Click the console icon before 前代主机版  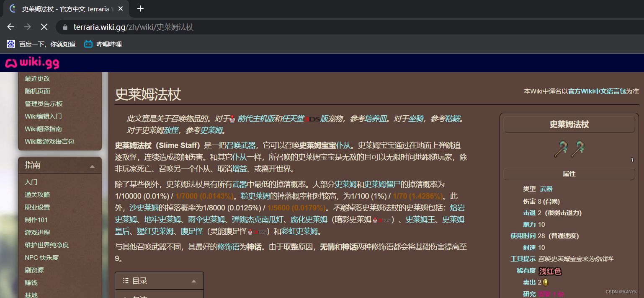(232, 119)
